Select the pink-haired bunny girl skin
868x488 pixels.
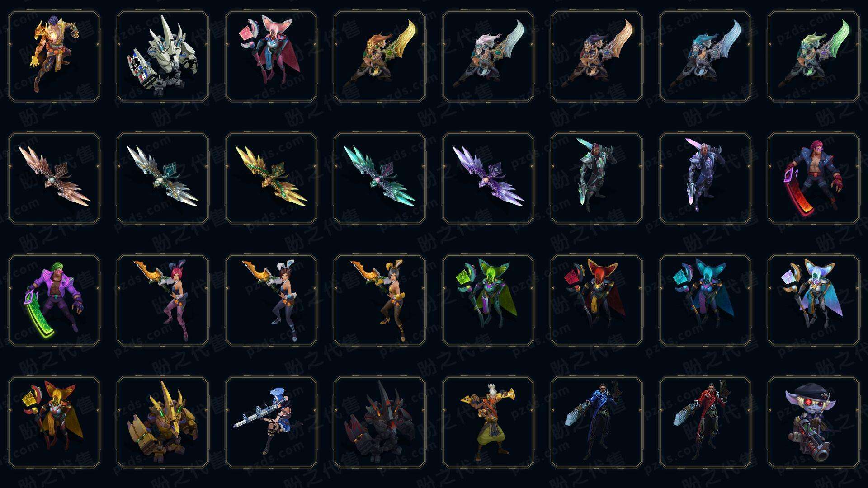(x=163, y=300)
